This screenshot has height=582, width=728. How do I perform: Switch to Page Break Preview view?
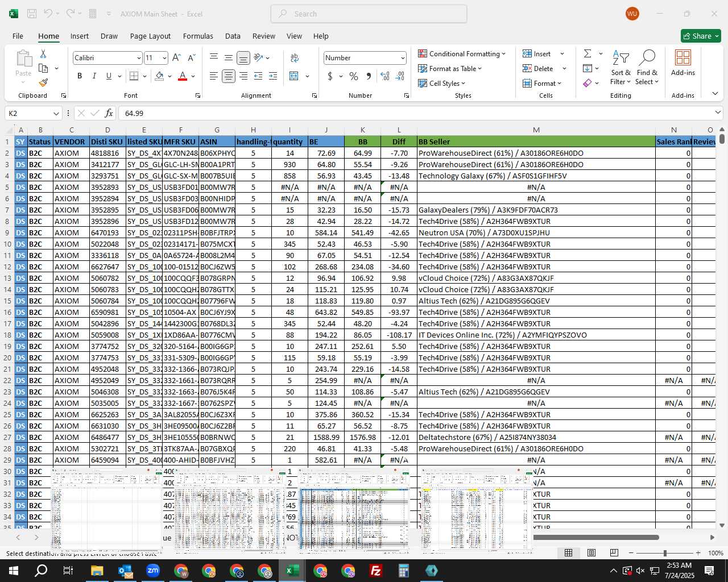[x=614, y=553]
